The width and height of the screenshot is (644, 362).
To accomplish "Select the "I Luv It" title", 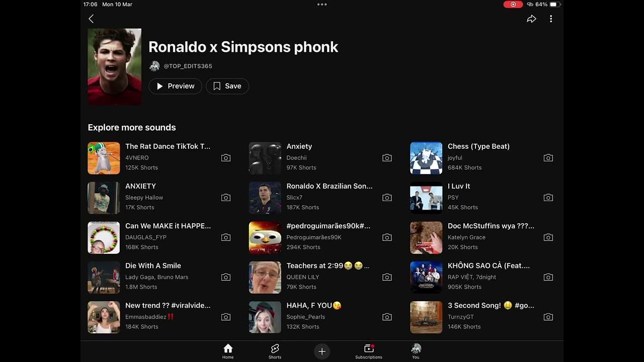I will coord(459,186).
